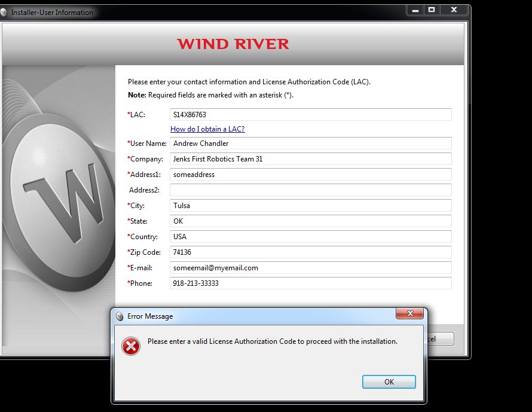The height and width of the screenshot is (412, 532).
Task: Click the User Name field with Andrew Chandler
Action: point(311,144)
